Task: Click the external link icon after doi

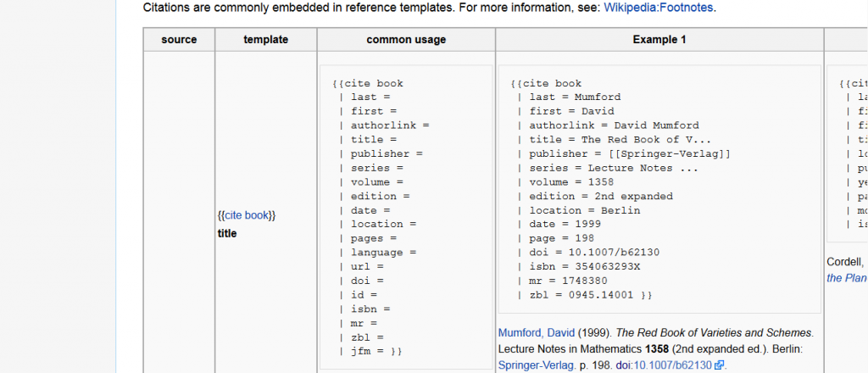Action: (x=719, y=365)
